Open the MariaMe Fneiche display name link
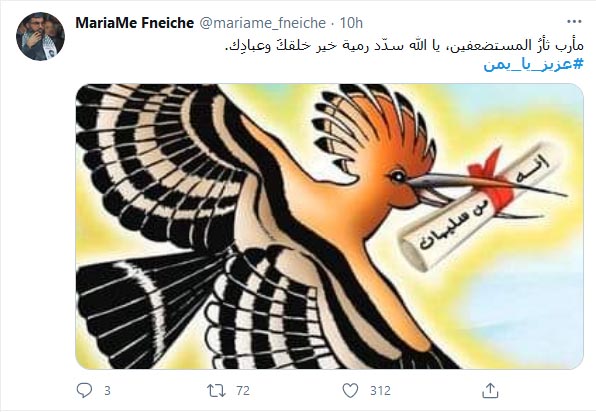 [135, 23]
